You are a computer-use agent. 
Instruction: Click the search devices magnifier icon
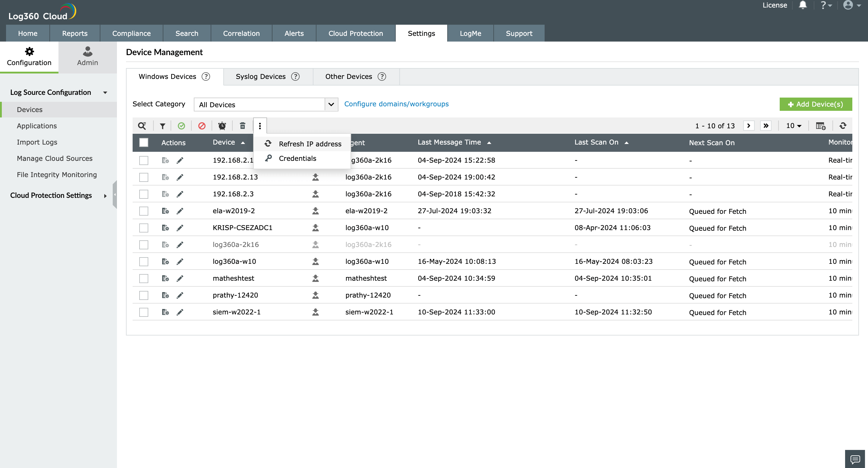click(142, 126)
